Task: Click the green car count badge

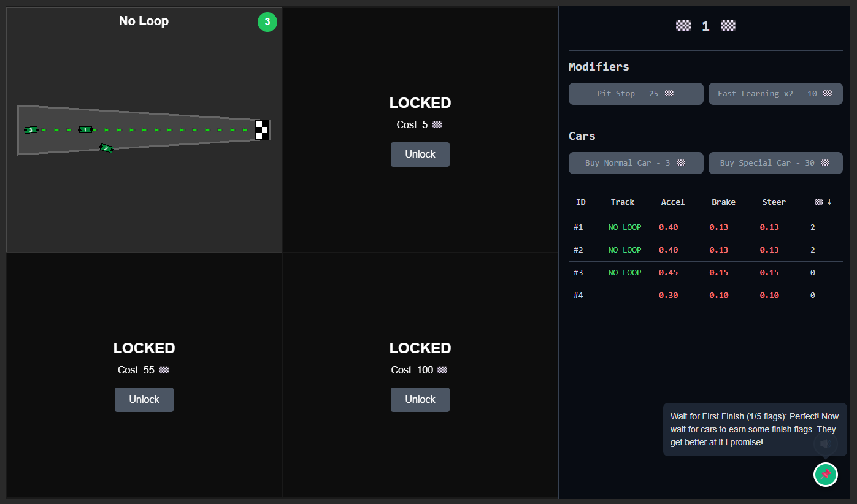Action: pos(267,22)
